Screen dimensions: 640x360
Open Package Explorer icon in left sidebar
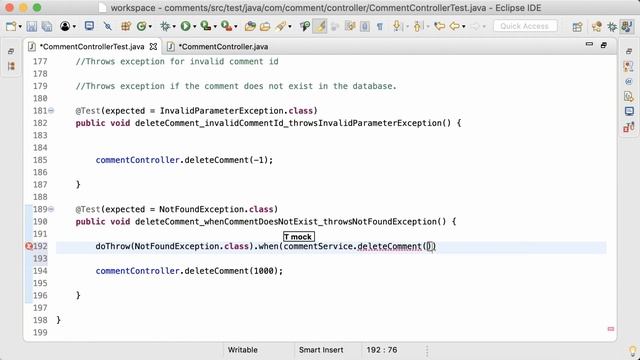pos(11,66)
